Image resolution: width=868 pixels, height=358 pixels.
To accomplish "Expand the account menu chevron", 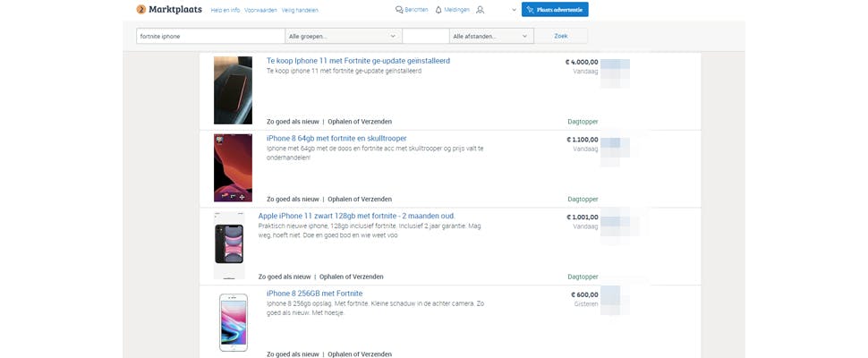I will (x=514, y=10).
